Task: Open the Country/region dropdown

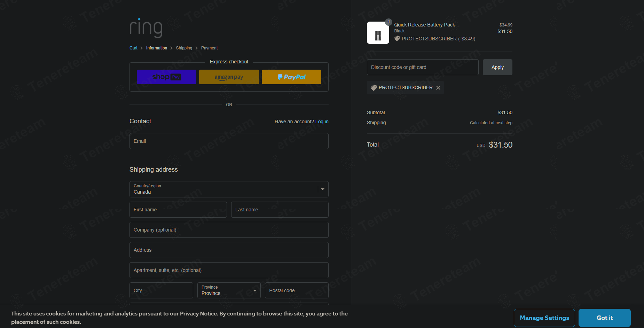Action: [229, 189]
